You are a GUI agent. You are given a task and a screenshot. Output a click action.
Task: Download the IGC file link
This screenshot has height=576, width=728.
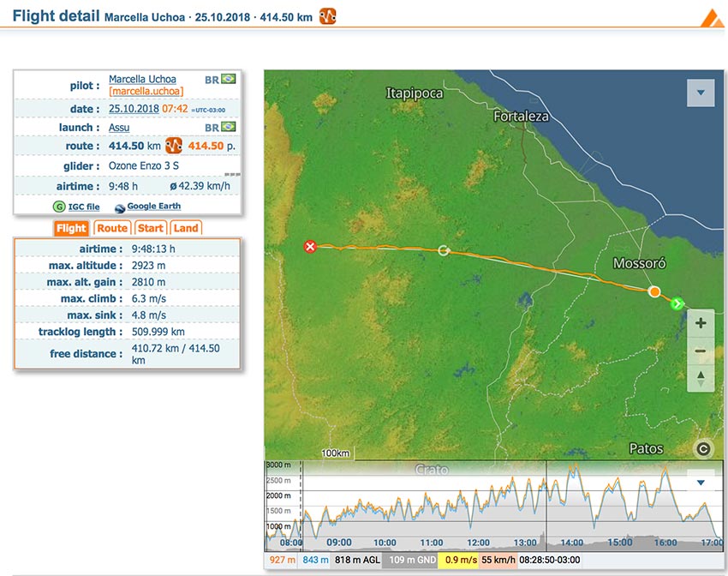(84, 207)
